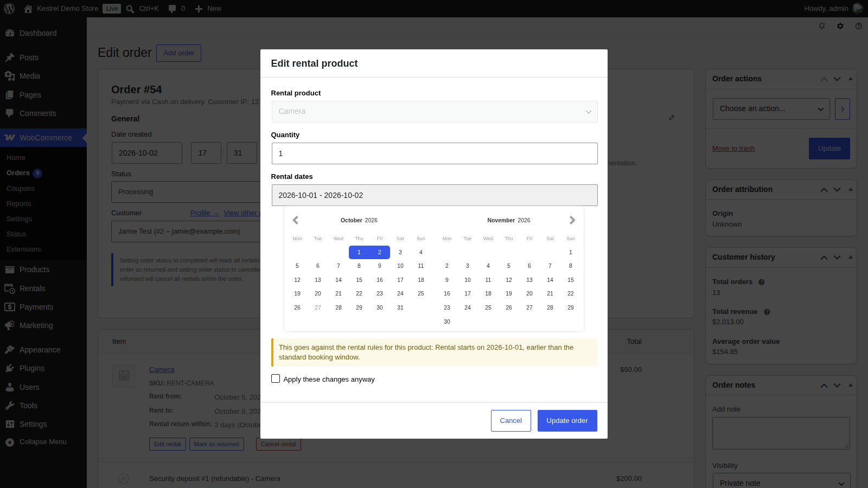Toggle the Order attribution panel collapse arrow
This screenshot has width=868, height=488.
pyautogui.click(x=851, y=190)
